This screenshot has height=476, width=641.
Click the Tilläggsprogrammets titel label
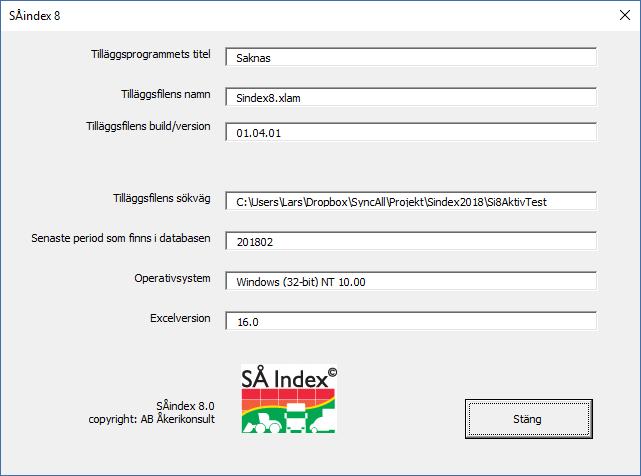tap(150, 54)
